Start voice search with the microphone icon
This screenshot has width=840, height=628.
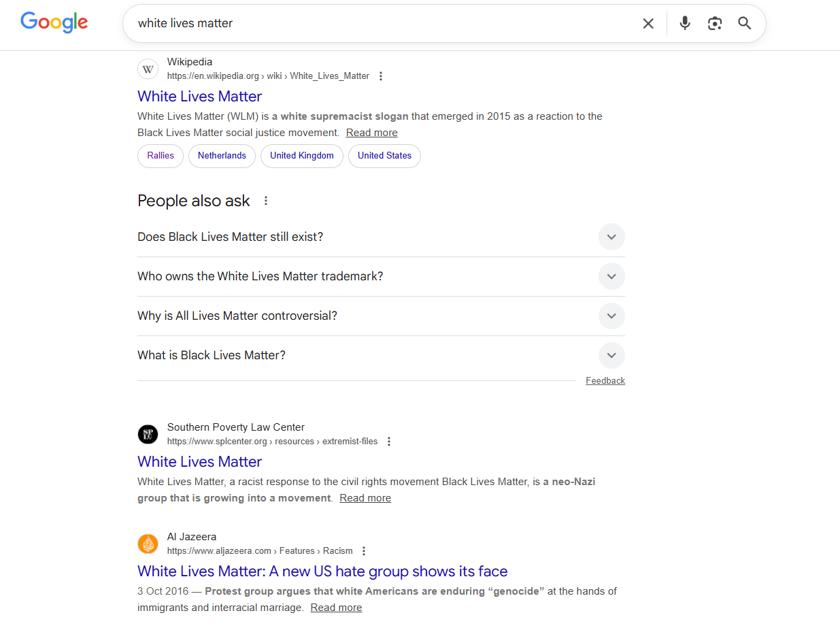point(685,23)
